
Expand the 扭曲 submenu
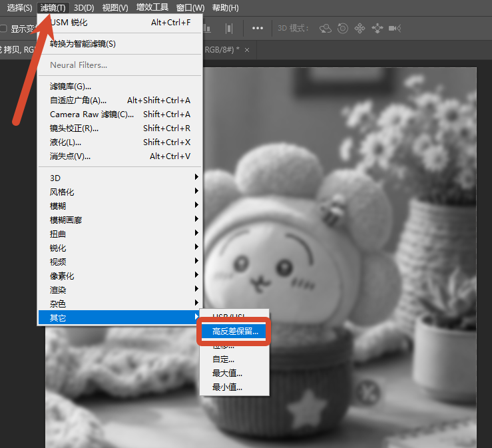tap(120, 234)
